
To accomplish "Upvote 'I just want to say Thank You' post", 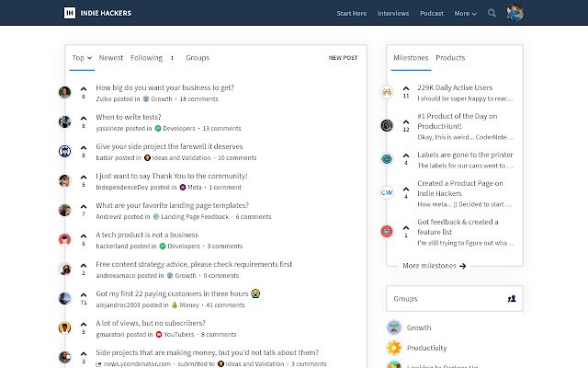I will [x=84, y=178].
